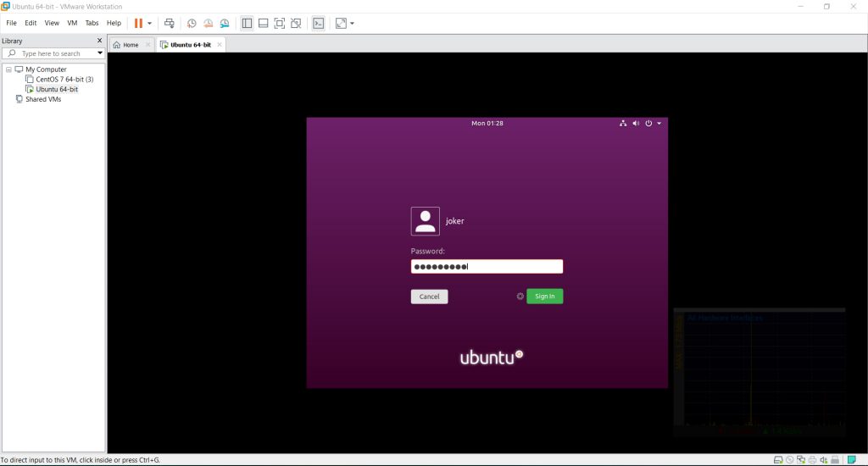The height and width of the screenshot is (466, 868).
Task: Click the USB controller status icon
Action: coord(835,460)
